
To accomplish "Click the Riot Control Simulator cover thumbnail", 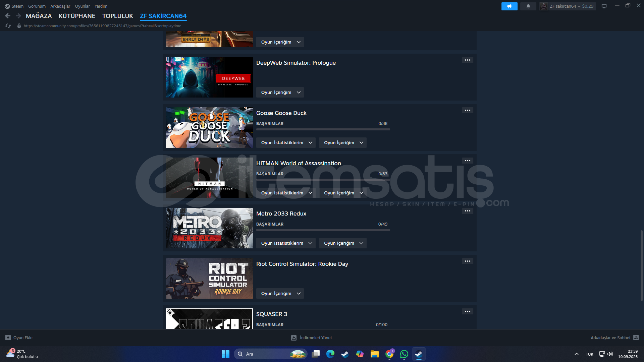I will coord(209,278).
